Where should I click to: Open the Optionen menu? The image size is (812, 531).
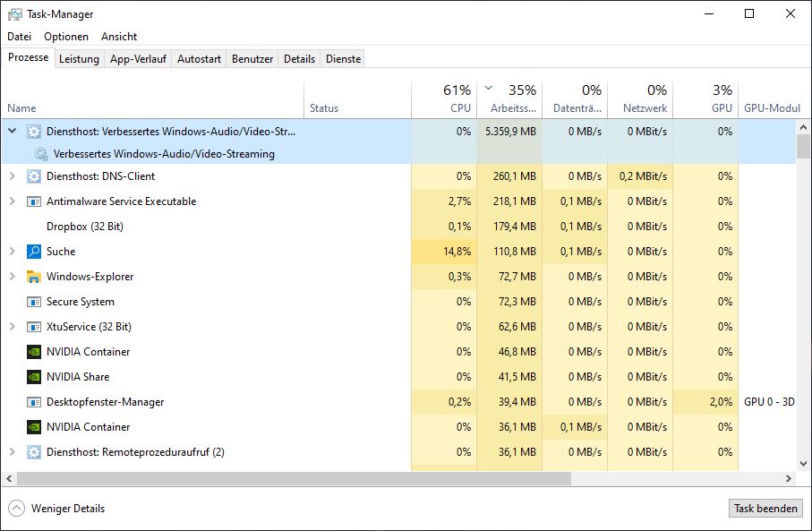tap(66, 36)
